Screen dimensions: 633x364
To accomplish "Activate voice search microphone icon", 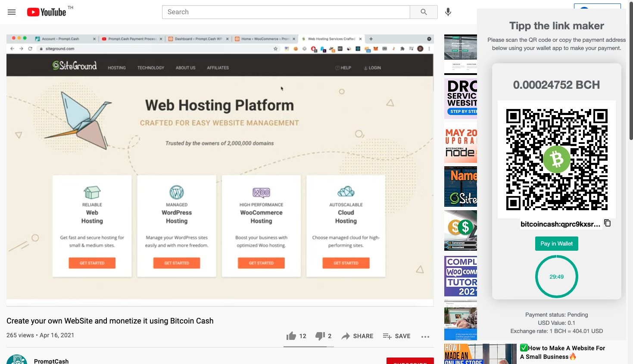I will point(448,12).
